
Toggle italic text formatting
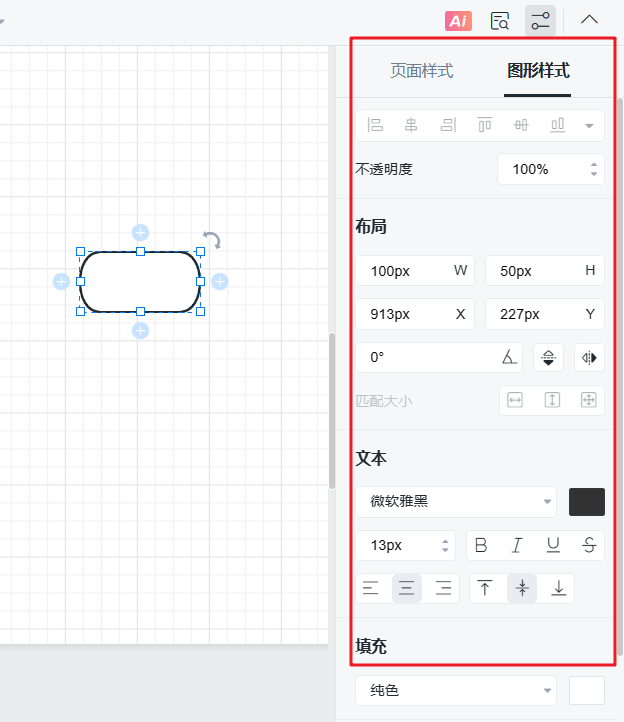click(x=517, y=545)
